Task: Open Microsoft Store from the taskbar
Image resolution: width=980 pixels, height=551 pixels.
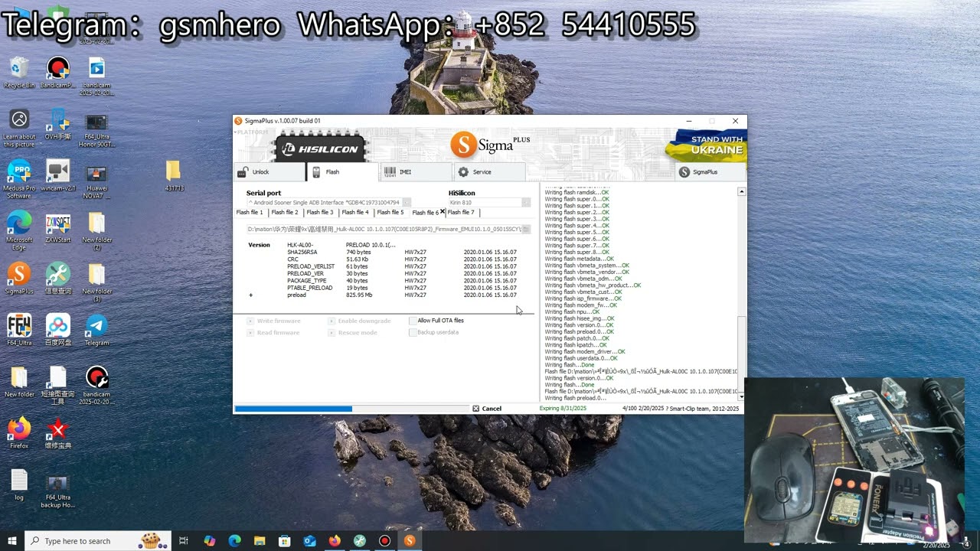Action: click(x=285, y=541)
